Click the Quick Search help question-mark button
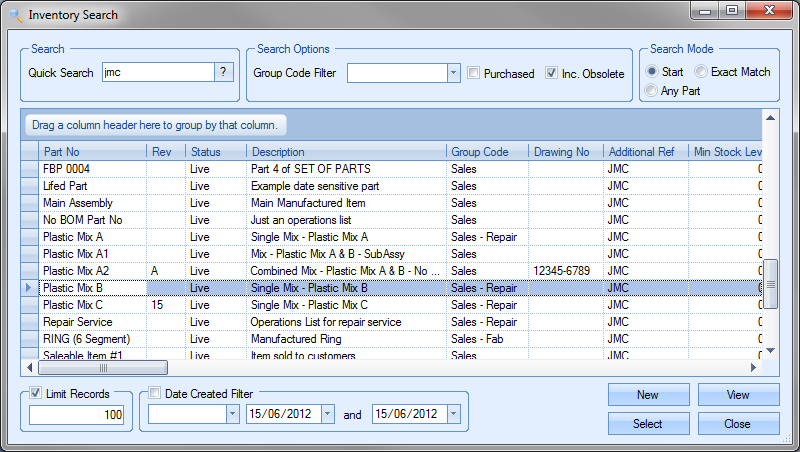The image size is (800, 452). click(225, 72)
